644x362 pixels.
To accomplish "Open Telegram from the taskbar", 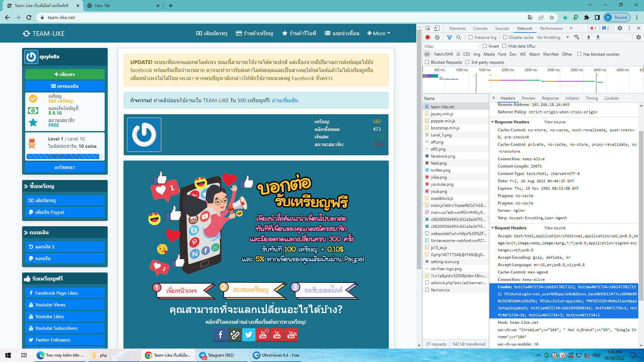I will point(221,355).
